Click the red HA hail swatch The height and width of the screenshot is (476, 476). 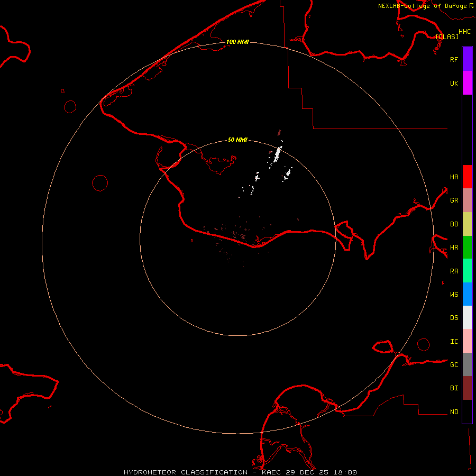(x=467, y=177)
